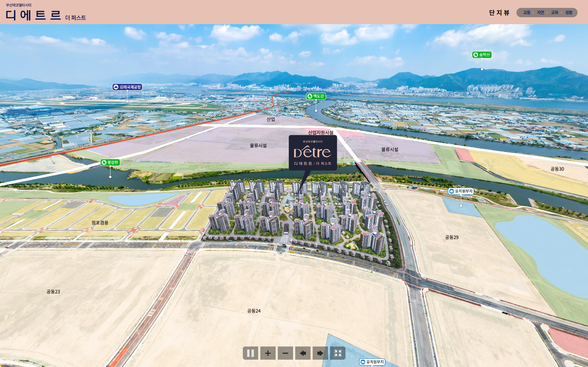Screen dimensions: 588x367
Task: Click the 승학산 mountain marker
Action: 482,55
